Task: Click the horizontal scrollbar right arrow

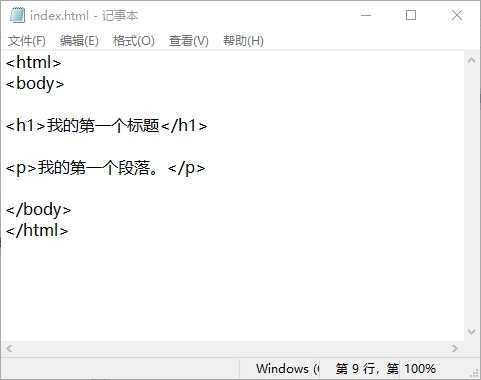Action: point(455,349)
